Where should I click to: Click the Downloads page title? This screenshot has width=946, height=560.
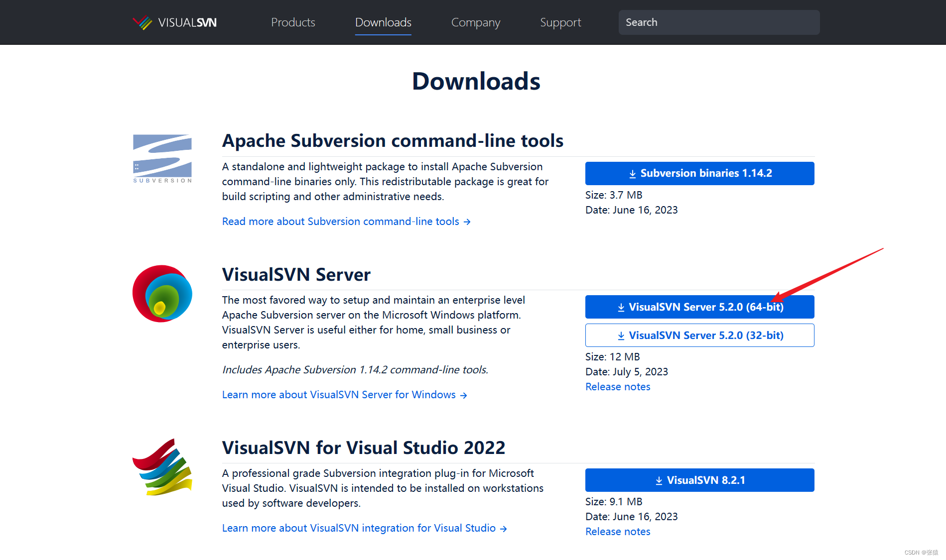476,81
